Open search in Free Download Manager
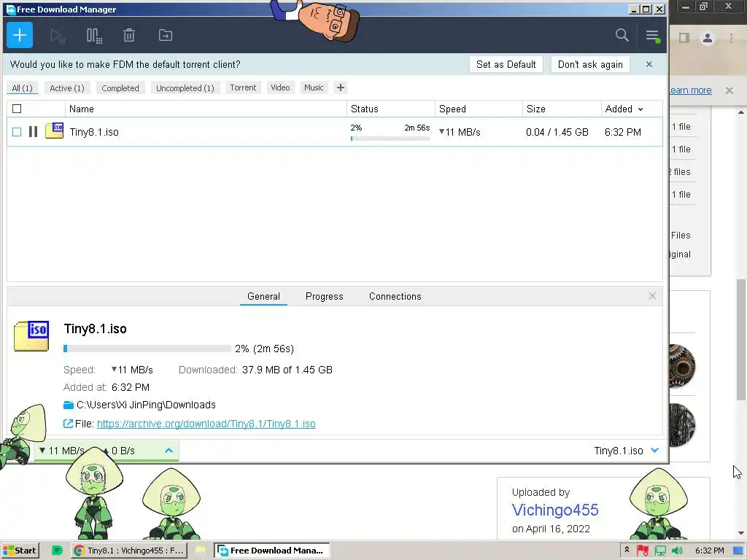This screenshot has width=747, height=560. coord(622,35)
